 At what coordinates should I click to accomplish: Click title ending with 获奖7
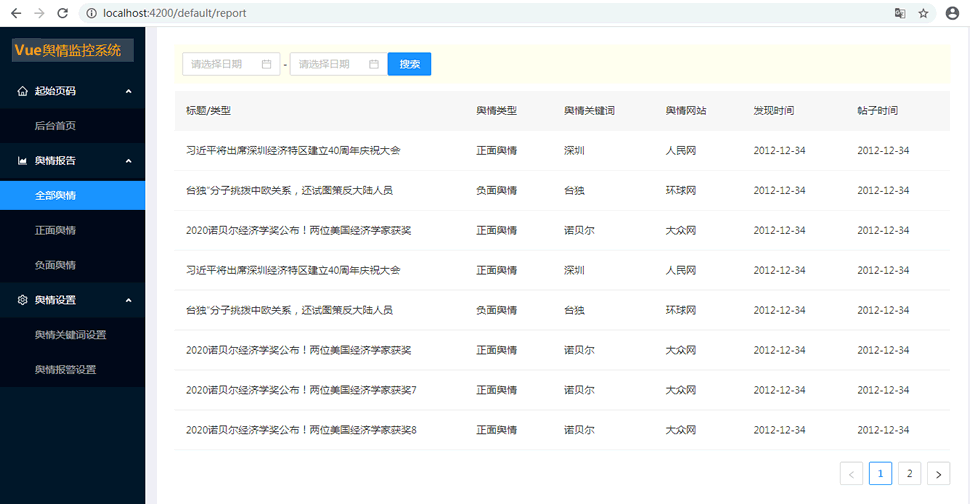(x=301, y=390)
